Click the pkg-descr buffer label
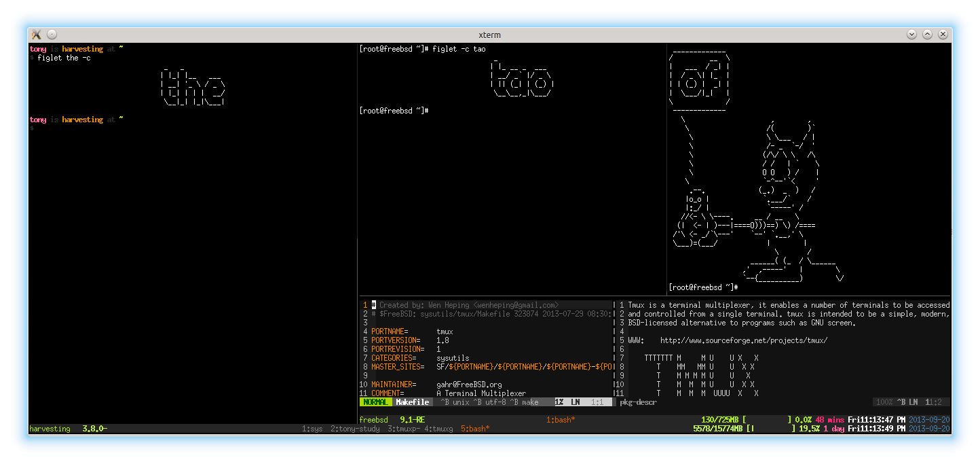 (x=638, y=402)
